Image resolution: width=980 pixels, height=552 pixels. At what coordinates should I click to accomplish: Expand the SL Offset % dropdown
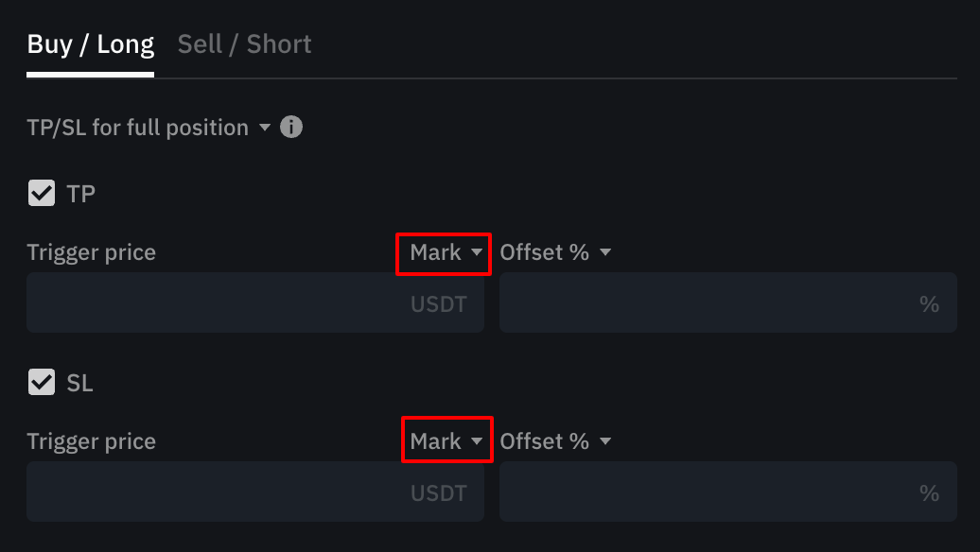click(x=555, y=441)
